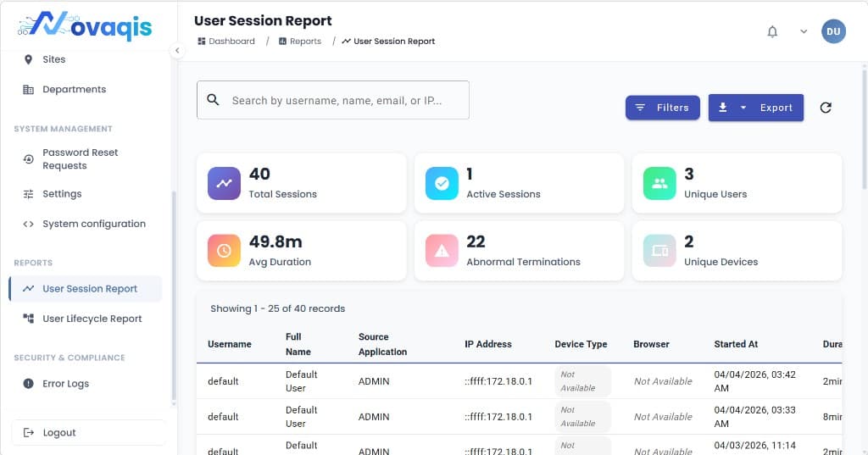Focus the search by username field

(x=332, y=100)
